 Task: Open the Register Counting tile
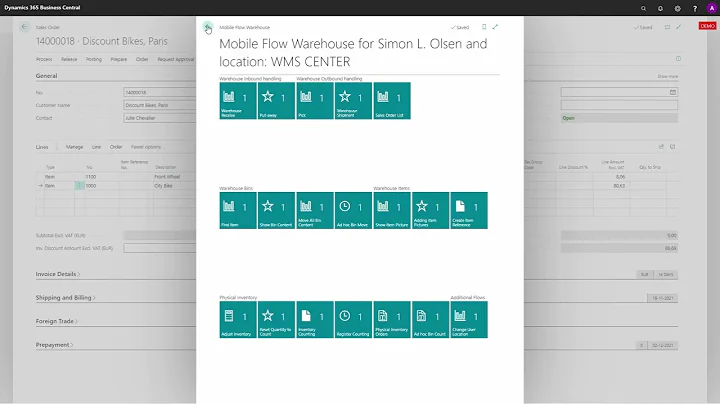coord(354,320)
